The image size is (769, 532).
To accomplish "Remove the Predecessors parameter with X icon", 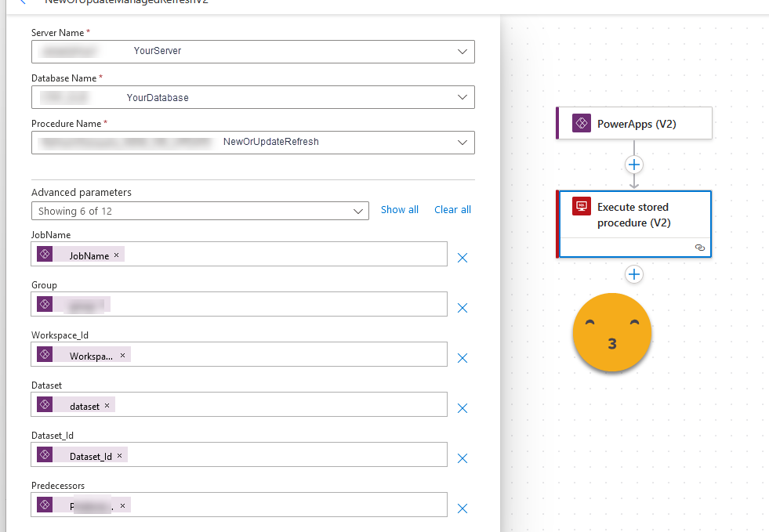I will tap(462, 508).
